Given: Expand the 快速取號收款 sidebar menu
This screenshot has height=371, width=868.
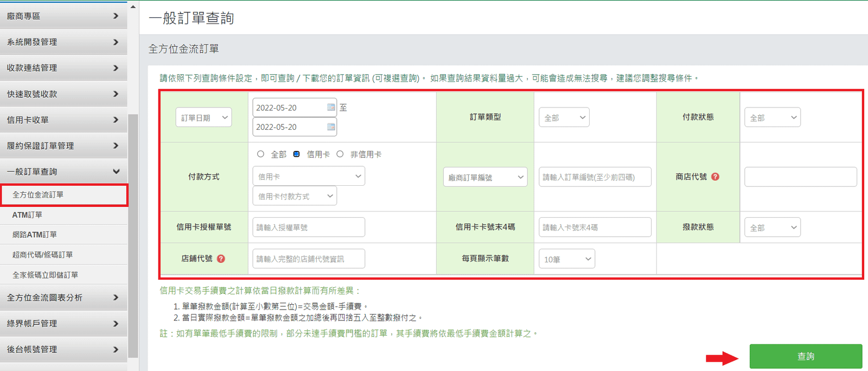Looking at the screenshot, I should (63, 94).
